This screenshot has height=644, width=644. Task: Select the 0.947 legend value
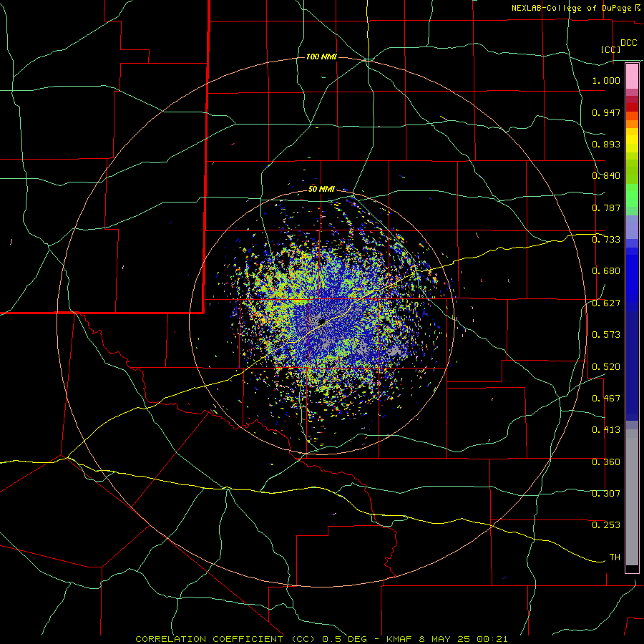[606, 112]
